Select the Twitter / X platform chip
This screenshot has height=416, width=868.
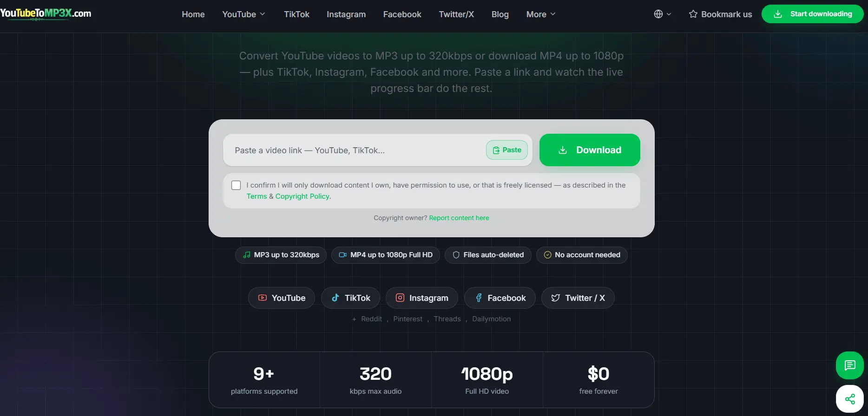tap(578, 298)
